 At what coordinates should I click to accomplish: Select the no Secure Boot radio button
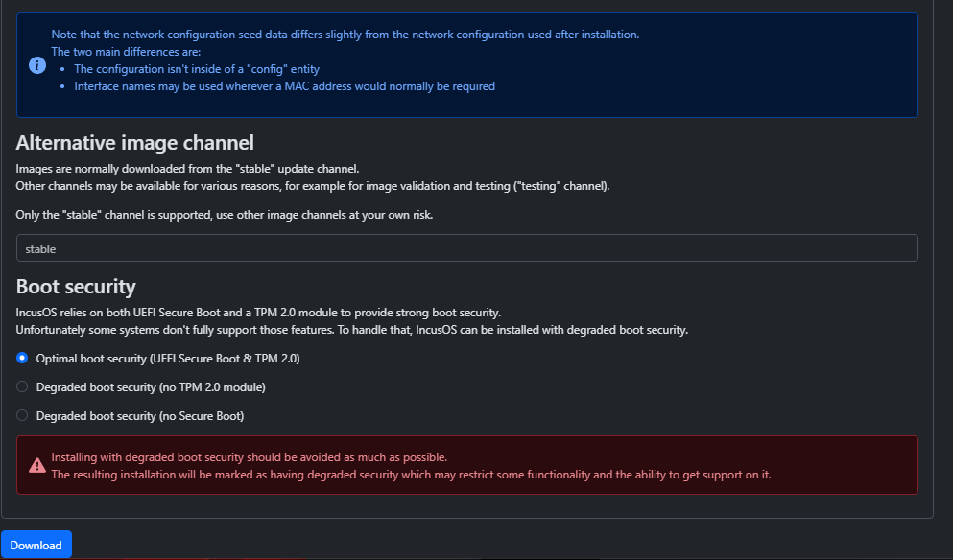coord(22,415)
